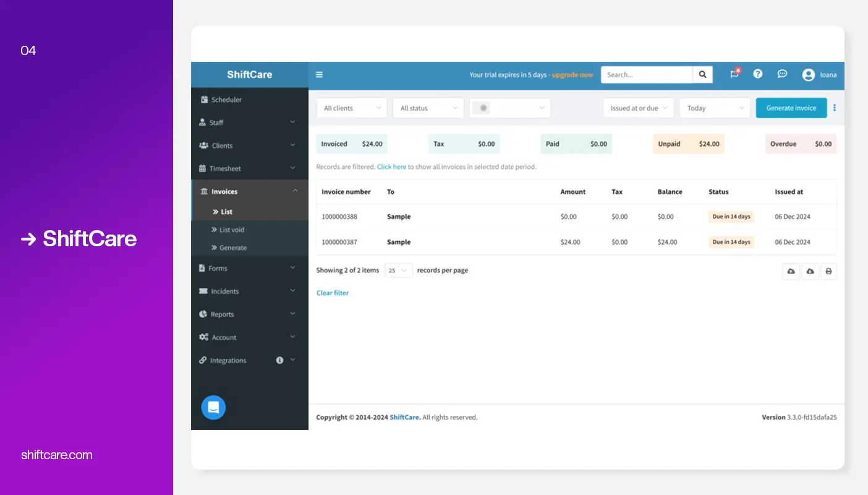Click the Integrations info icon
Image resolution: width=868 pixels, height=495 pixels.
pyautogui.click(x=279, y=360)
